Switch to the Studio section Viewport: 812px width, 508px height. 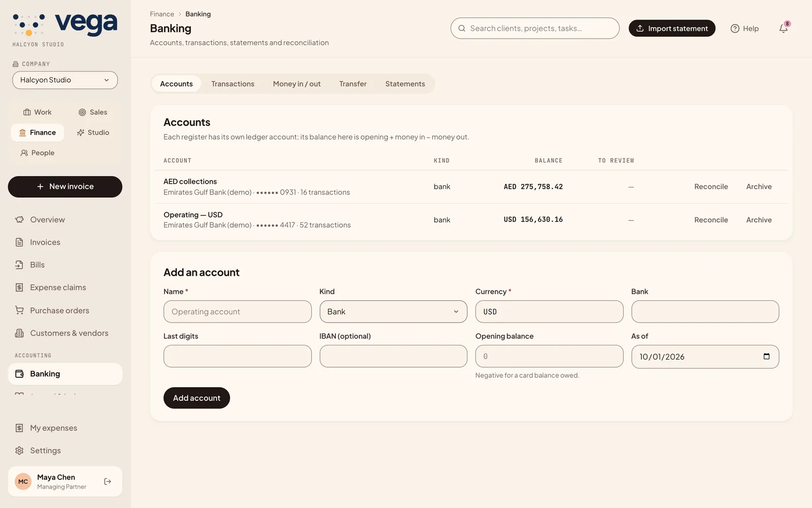(x=93, y=133)
